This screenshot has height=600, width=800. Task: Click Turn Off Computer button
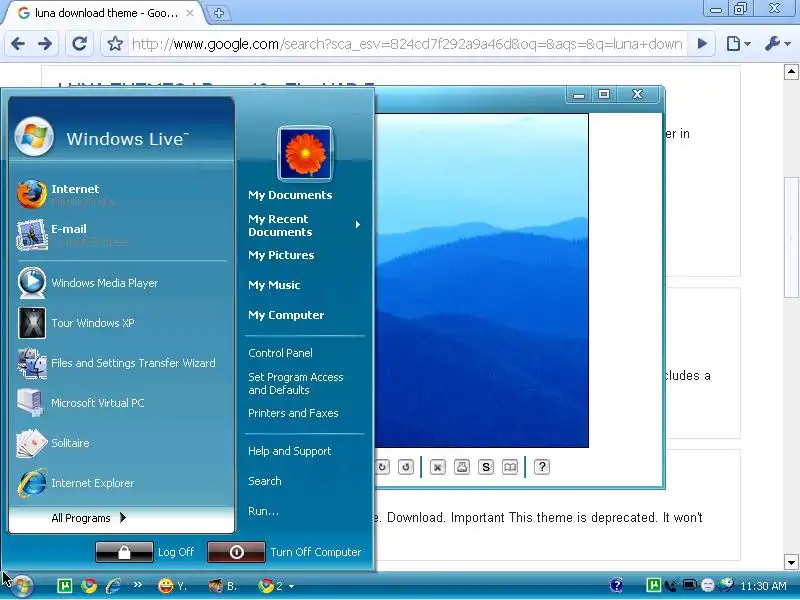[236, 552]
